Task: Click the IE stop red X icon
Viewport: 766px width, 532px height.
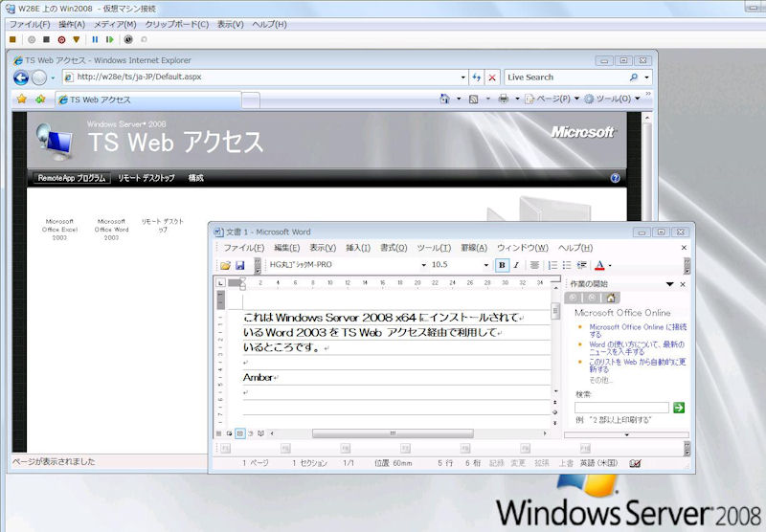Action: coord(492,78)
